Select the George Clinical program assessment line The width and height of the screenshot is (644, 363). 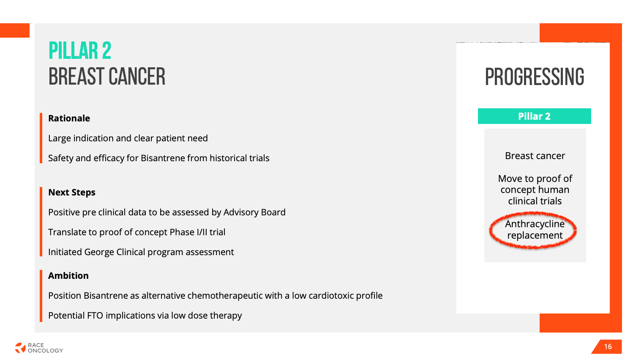pos(141,252)
